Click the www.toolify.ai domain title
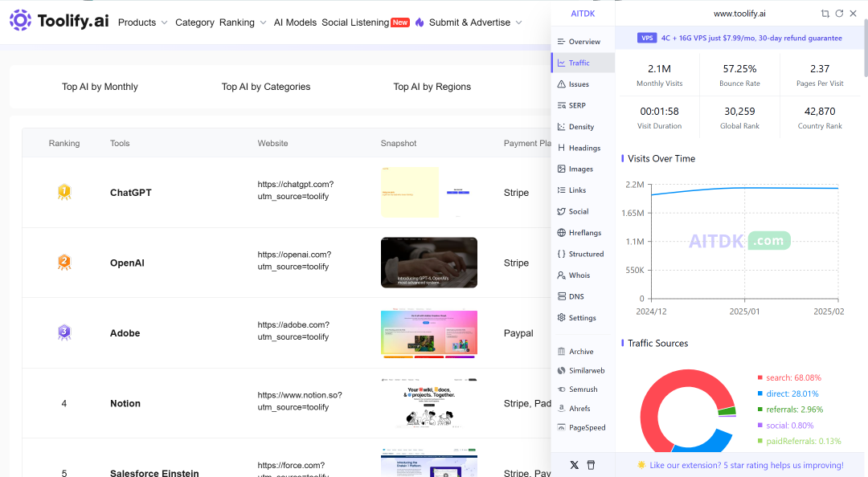The width and height of the screenshot is (868, 477). (x=739, y=14)
